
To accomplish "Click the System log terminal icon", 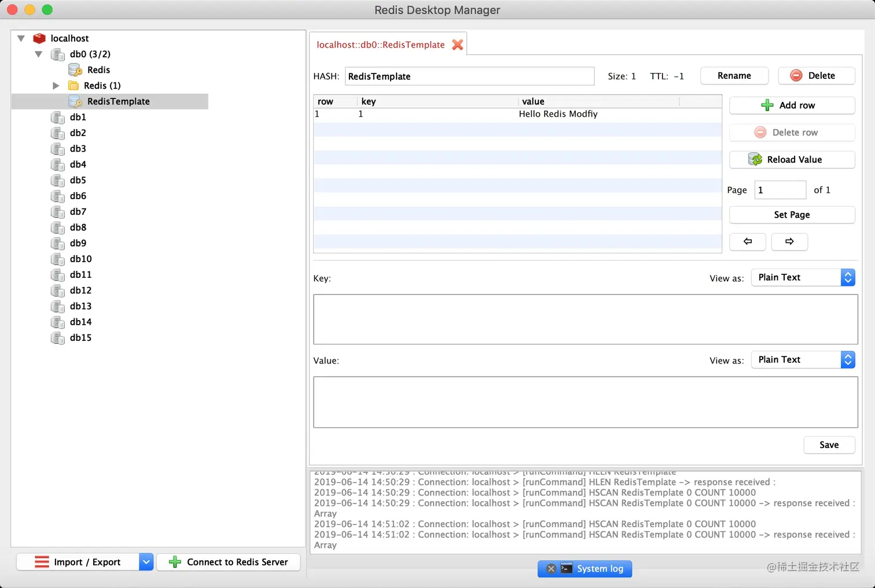I will click(x=567, y=568).
